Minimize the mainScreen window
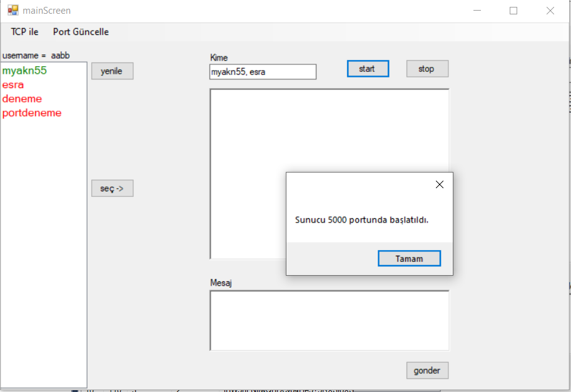This screenshot has width=571, height=392. (x=477, y=11)
